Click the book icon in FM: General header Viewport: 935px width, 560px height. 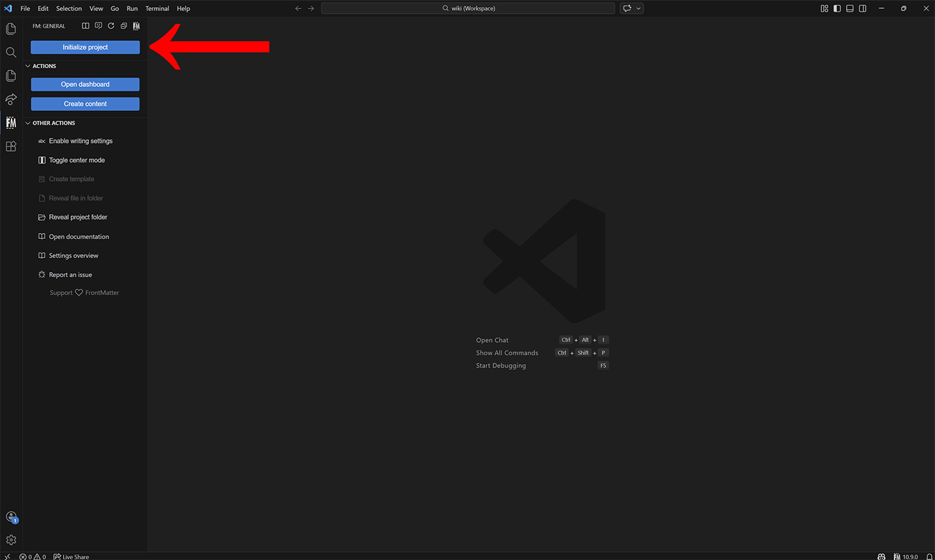pos(85,26)
